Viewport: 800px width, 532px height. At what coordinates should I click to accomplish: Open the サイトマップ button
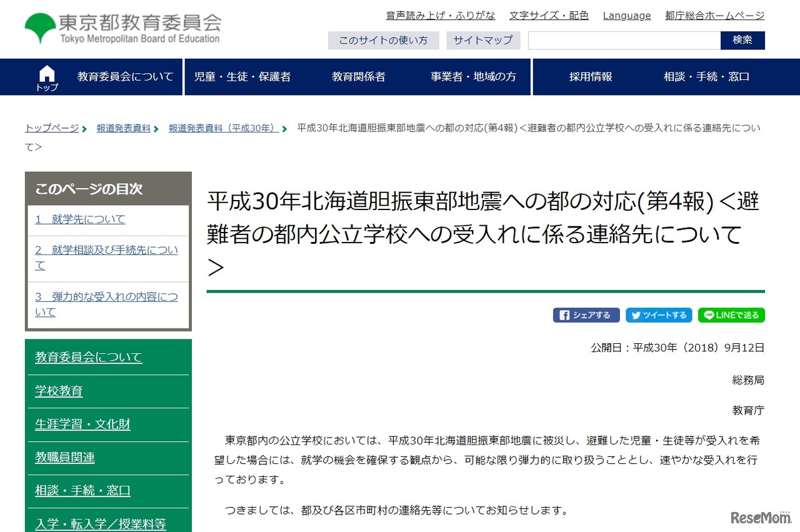pos(483,40)
